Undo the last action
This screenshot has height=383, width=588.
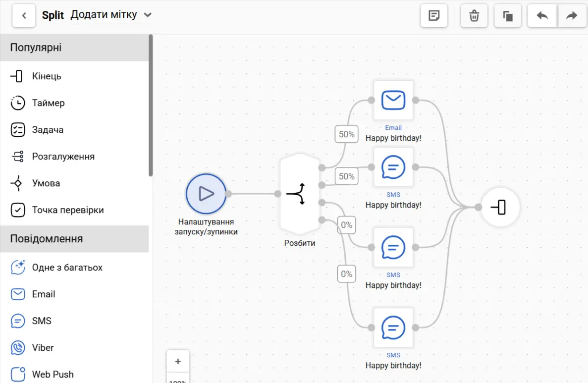[x=542, y=16]
